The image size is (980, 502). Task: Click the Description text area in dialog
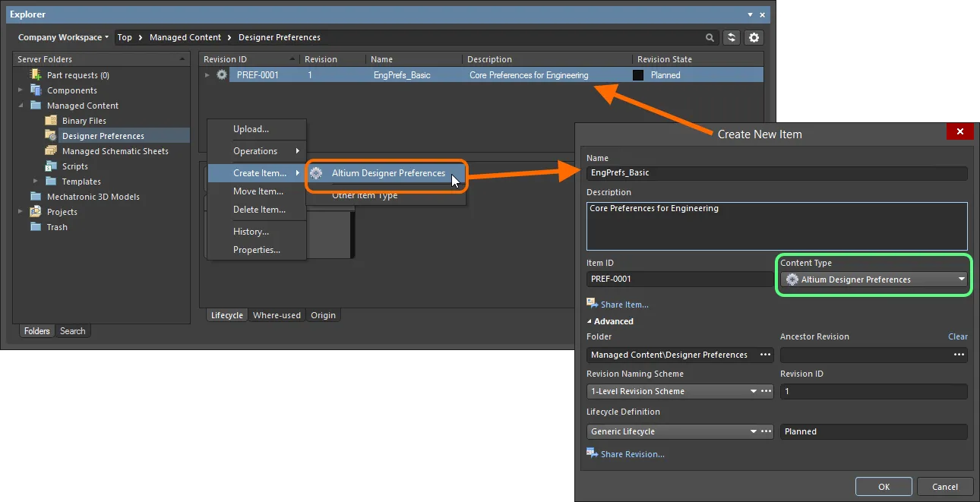click(777, 226)
